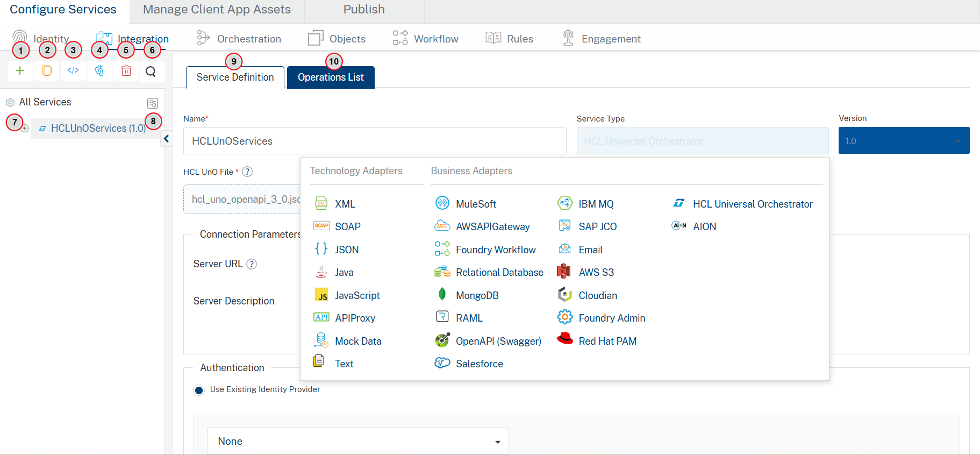Collapse the left services panel arrow
This screenshot has height=455, width=980.
point(167,139)
